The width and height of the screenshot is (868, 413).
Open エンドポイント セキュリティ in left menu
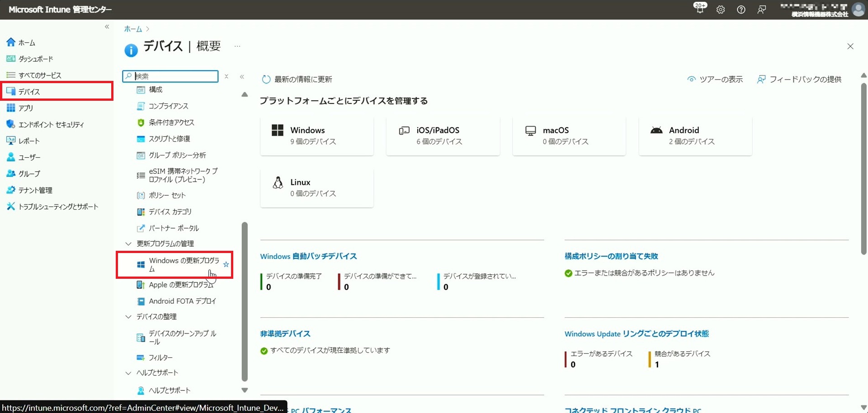51,125
